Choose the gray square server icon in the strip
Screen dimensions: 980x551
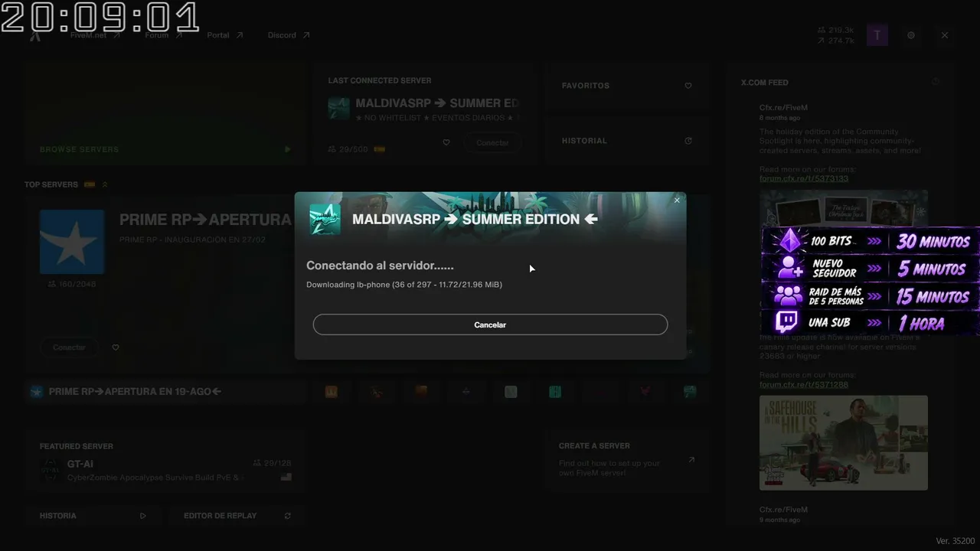click(x=511, y=392)
